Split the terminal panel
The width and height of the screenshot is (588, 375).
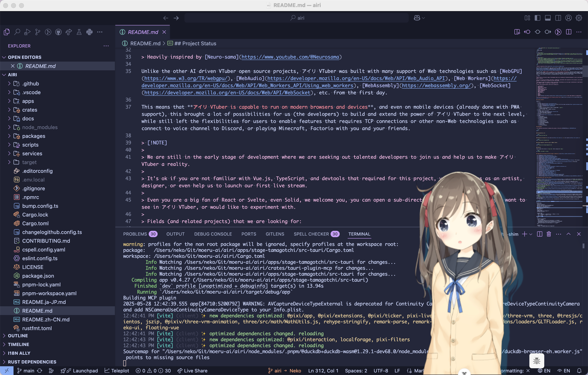point(540,234)
